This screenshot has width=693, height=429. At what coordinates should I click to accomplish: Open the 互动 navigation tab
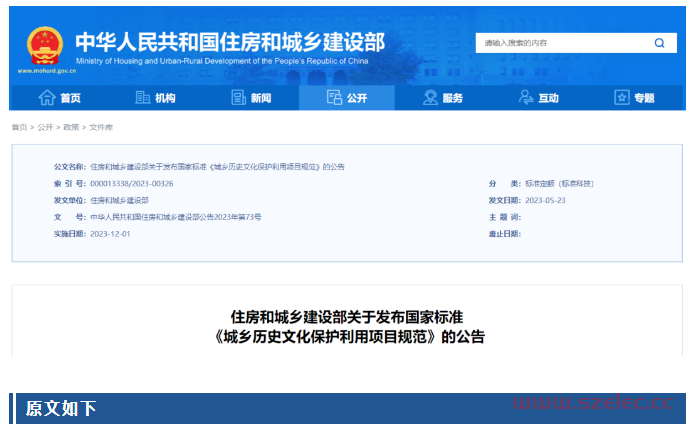[x=539, y=98]
